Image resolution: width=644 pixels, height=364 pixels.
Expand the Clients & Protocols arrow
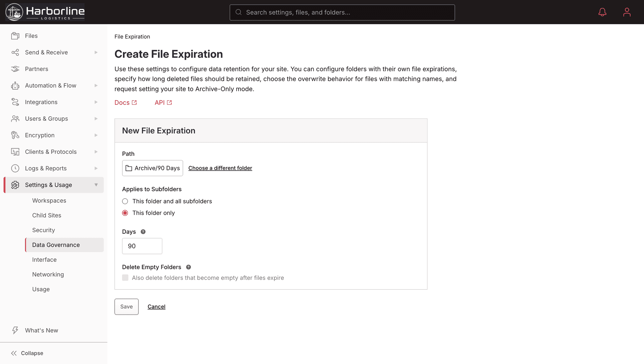(x=96, y=152)
